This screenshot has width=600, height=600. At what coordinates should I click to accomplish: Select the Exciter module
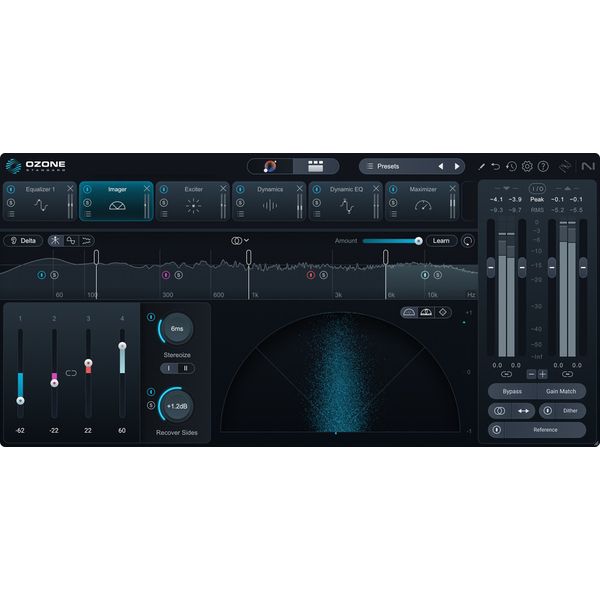point(193,201)
